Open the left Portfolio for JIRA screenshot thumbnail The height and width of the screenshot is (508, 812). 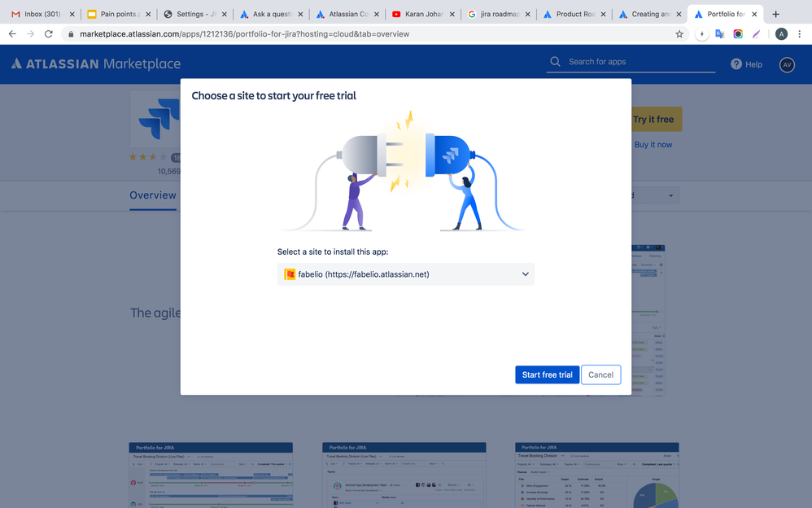click(211, 475)
